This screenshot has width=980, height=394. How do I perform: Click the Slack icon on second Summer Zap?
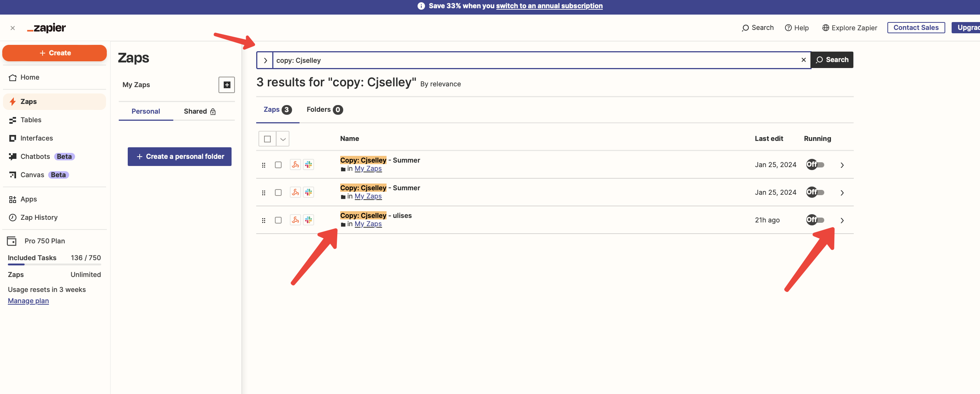[308, 192]
